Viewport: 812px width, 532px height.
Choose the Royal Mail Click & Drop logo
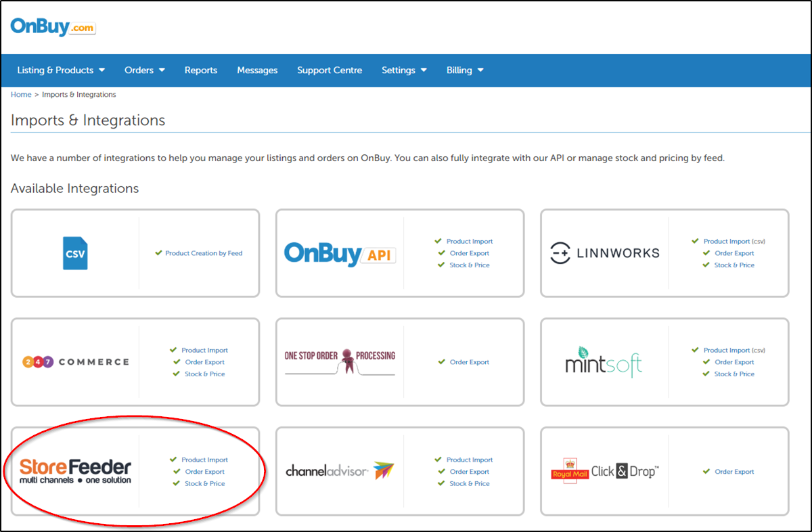(x=604, y=471)
